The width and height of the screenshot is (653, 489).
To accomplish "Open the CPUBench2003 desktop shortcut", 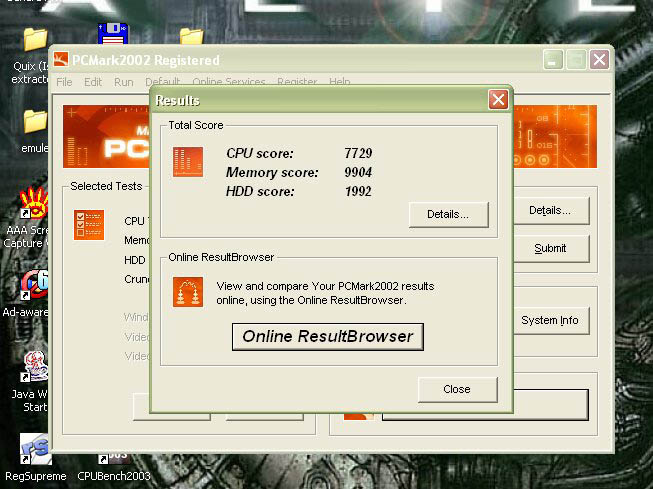I will pos(113,452).
